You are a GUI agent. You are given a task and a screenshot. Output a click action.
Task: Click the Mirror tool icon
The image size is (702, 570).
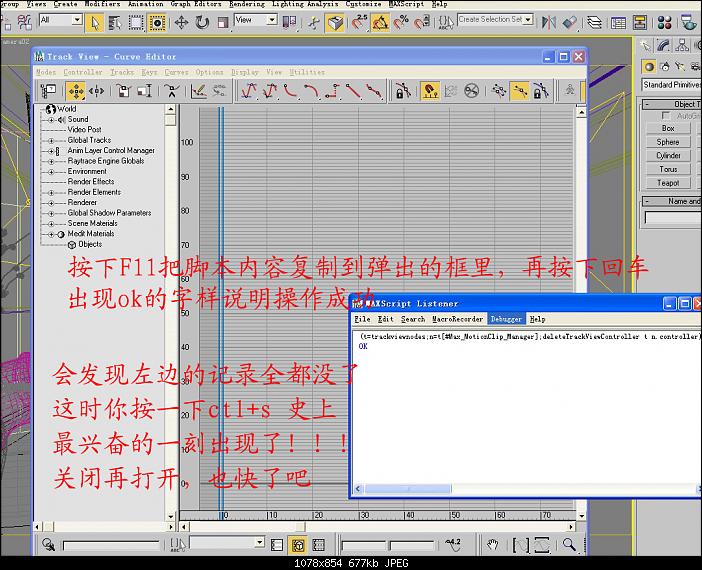[x=548, y=22]
